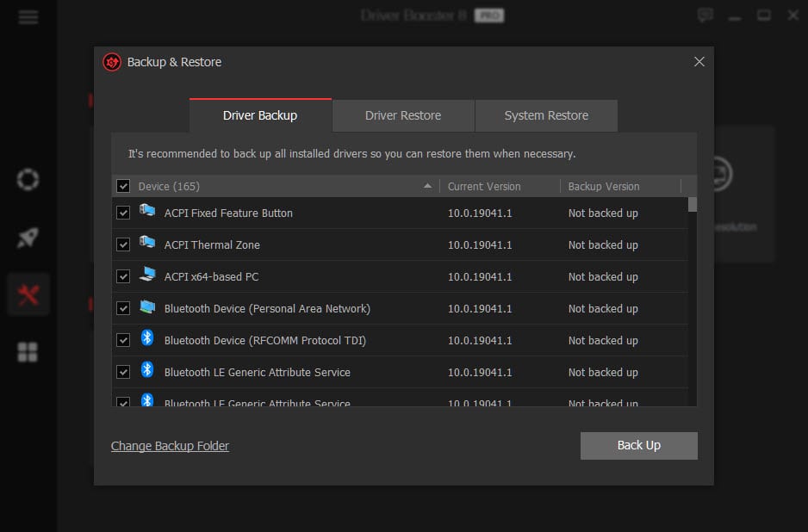Screen dimensions: 808x532
Task: Uncheck ACPI Fixed Feature Button
Action: tap(123, 213)
